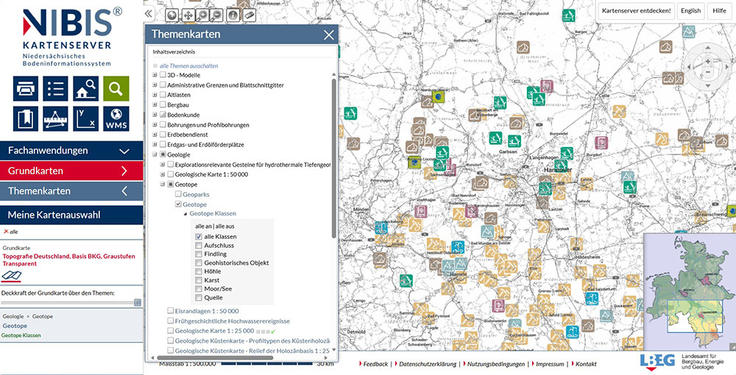Expand the Erdbebendienst tree node
This screenshot has width=736, height=375.
click(155, 135)
